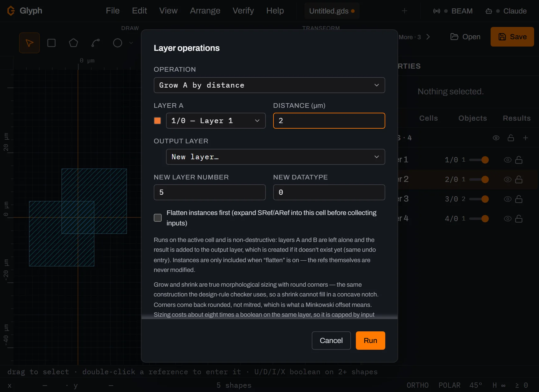Lock the 1/0 layer row
Viewport: 539px width, 392px height.
pyautogui.click(x=519, y=160)
